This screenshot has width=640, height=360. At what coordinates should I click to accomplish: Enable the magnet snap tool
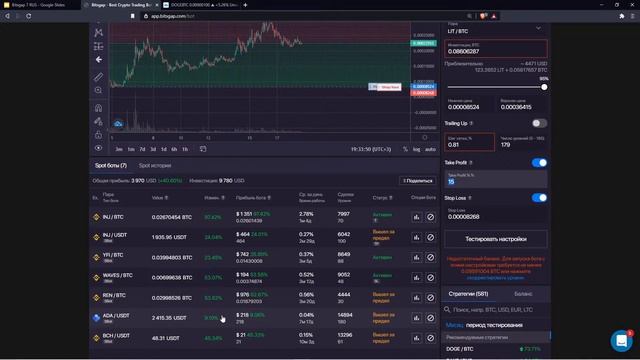[98, 108]
